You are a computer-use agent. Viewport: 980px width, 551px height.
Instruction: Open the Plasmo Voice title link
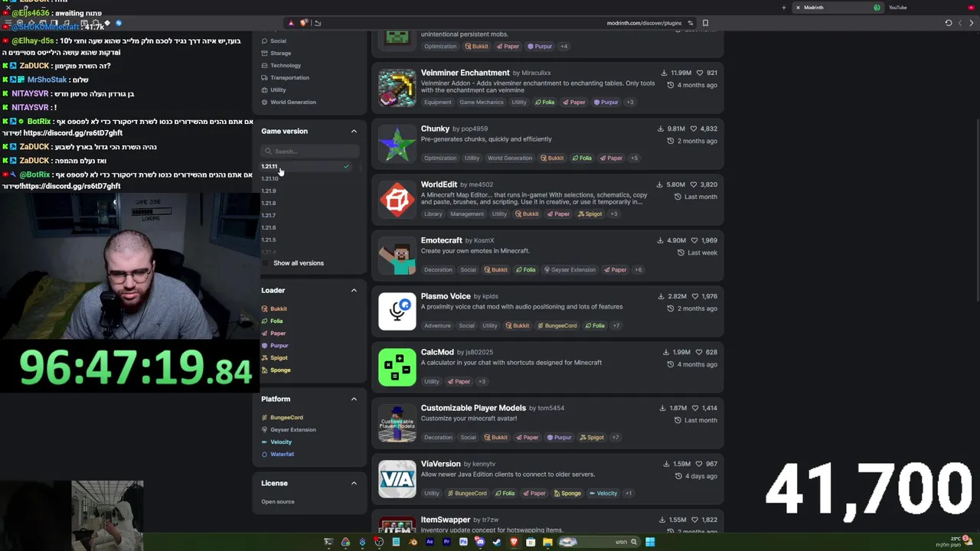pyautogui.click(x=446, y=296)
